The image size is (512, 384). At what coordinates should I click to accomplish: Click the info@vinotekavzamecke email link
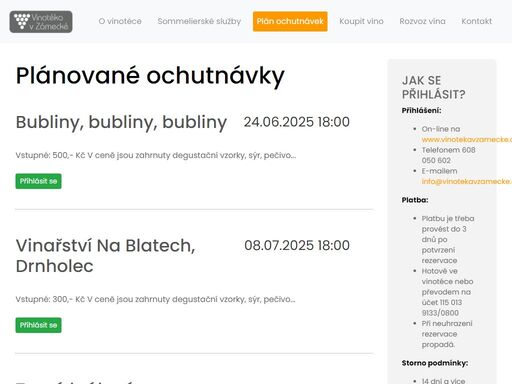point(467,181)
